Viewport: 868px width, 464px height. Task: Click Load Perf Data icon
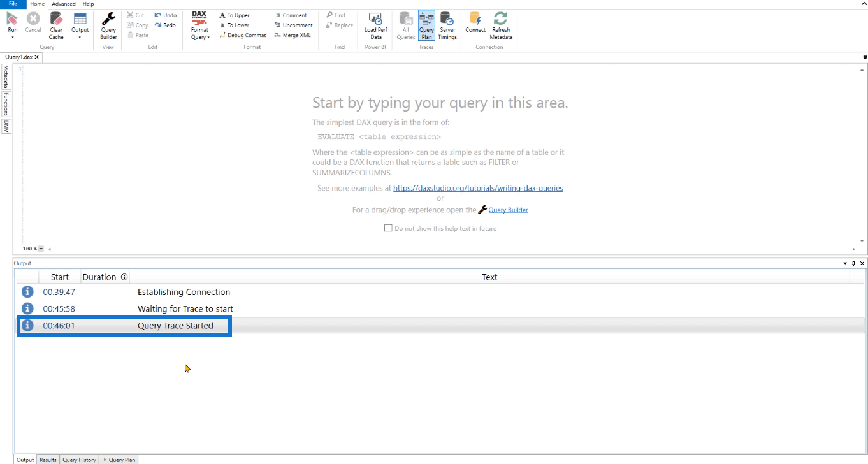point(375,19)
